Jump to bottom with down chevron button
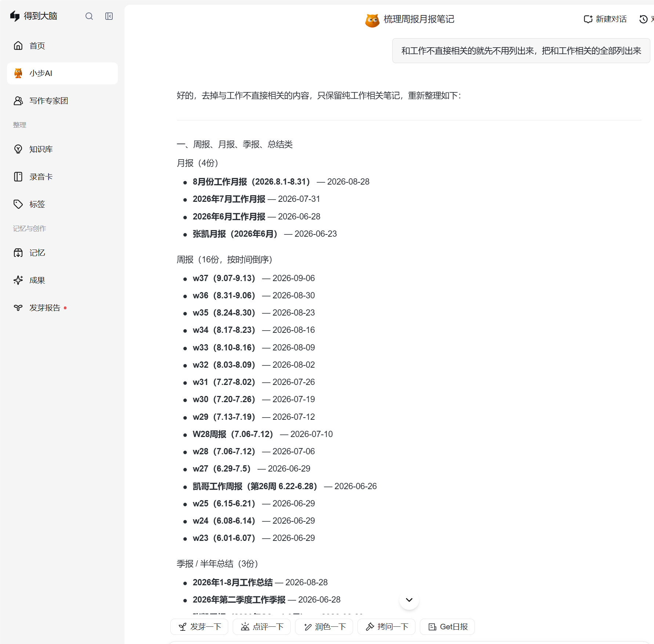 pos(409,600)
